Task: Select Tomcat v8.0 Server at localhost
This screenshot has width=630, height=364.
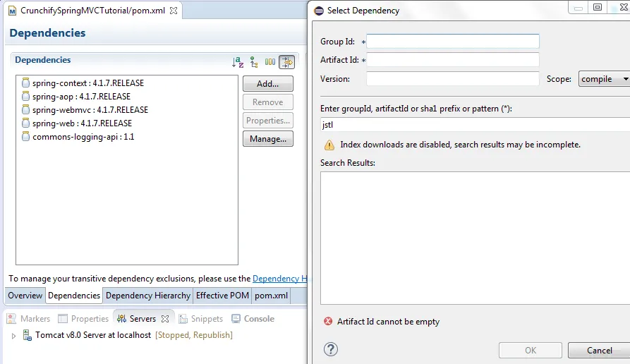Action: (x=93, y=335)
